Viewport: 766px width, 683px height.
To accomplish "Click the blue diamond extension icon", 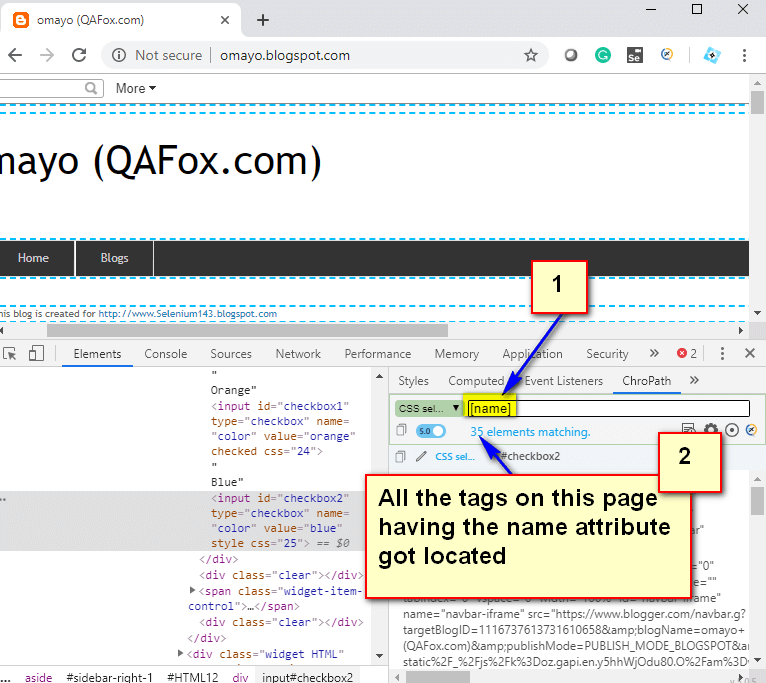I will [712, 55].
